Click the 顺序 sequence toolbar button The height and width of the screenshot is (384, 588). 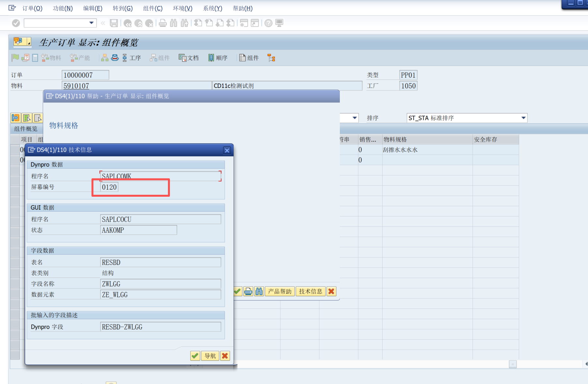(x=218, y=58)
